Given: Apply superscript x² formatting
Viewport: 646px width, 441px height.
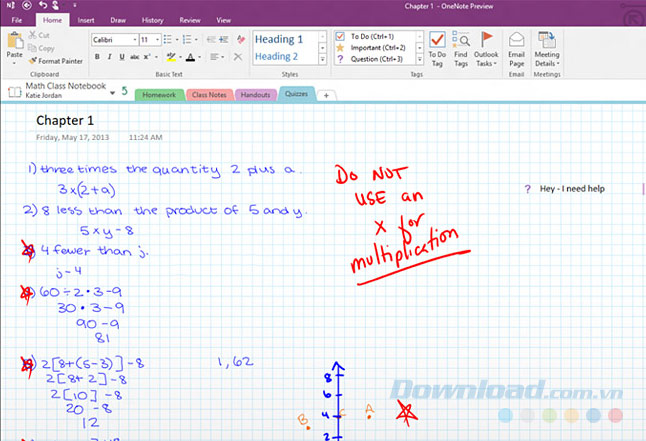Looking at the screenshot, I should pos(147,57).
